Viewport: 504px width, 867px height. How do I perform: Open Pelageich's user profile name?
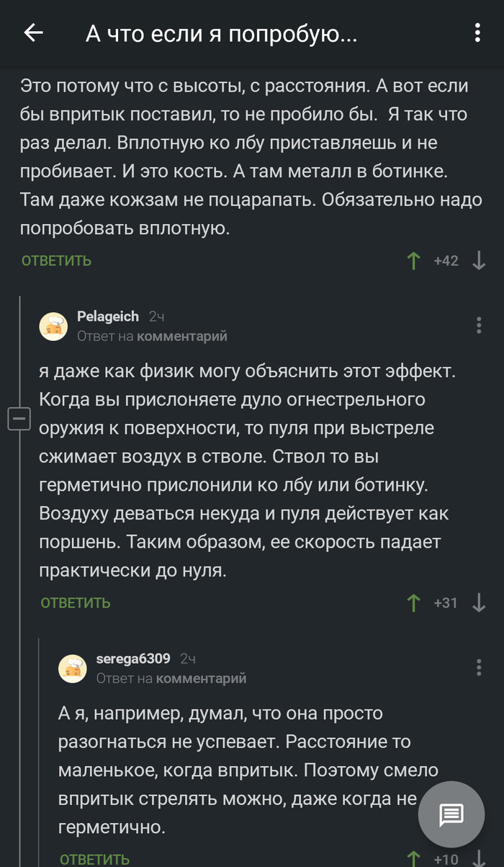108,316
